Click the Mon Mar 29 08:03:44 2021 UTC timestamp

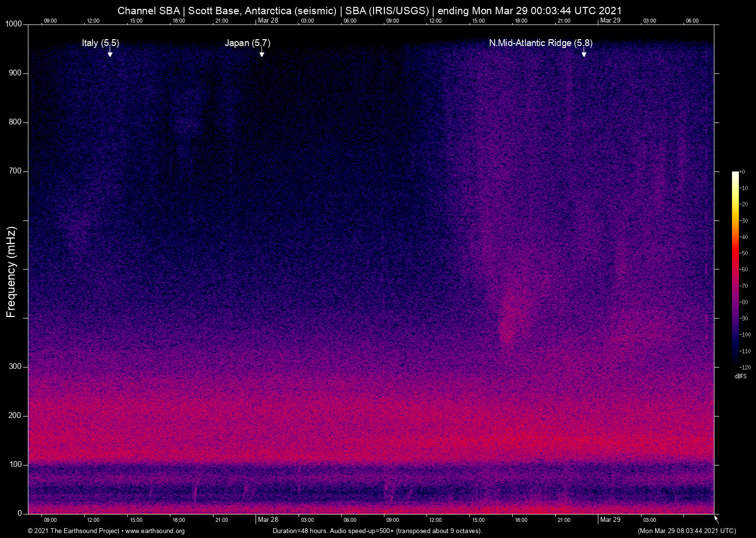pos(687,531)
